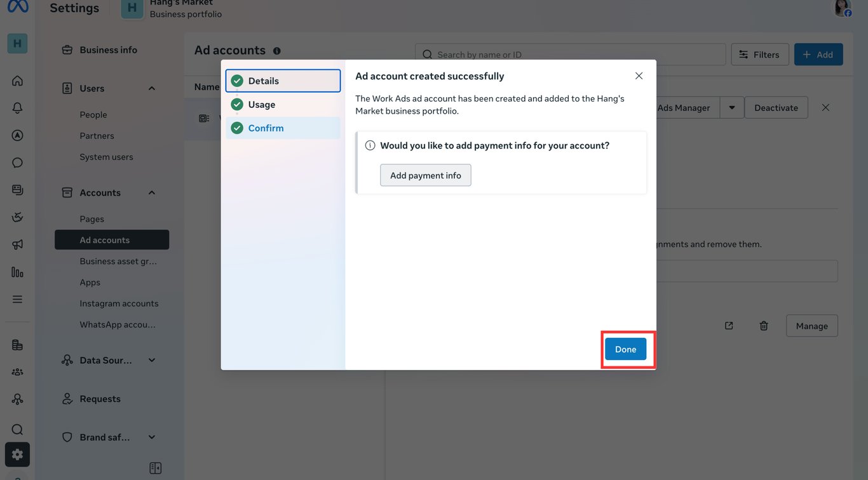This screenshot has width=868, height=480.
Task: Click the Hang's Market H logo in header
Action: pos(132,8)
